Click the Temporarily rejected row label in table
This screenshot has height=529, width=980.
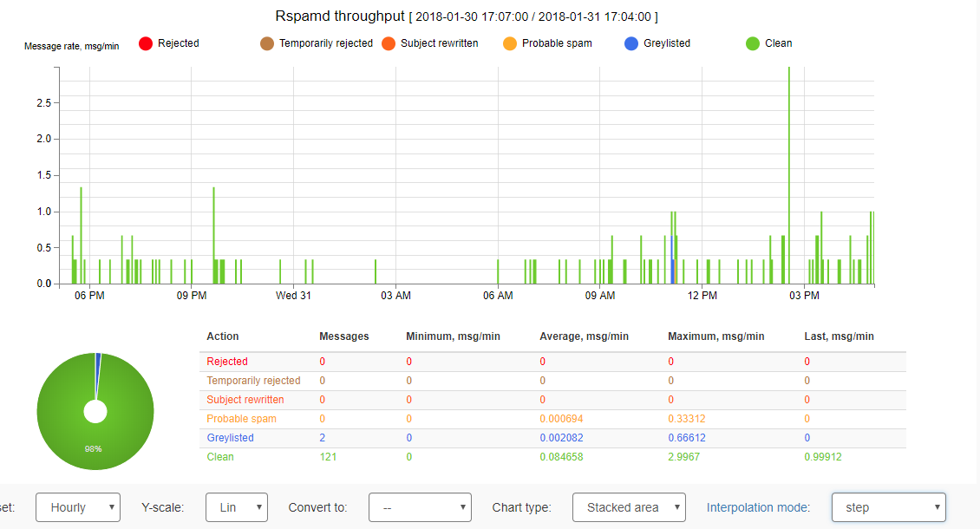coord(253,380)
